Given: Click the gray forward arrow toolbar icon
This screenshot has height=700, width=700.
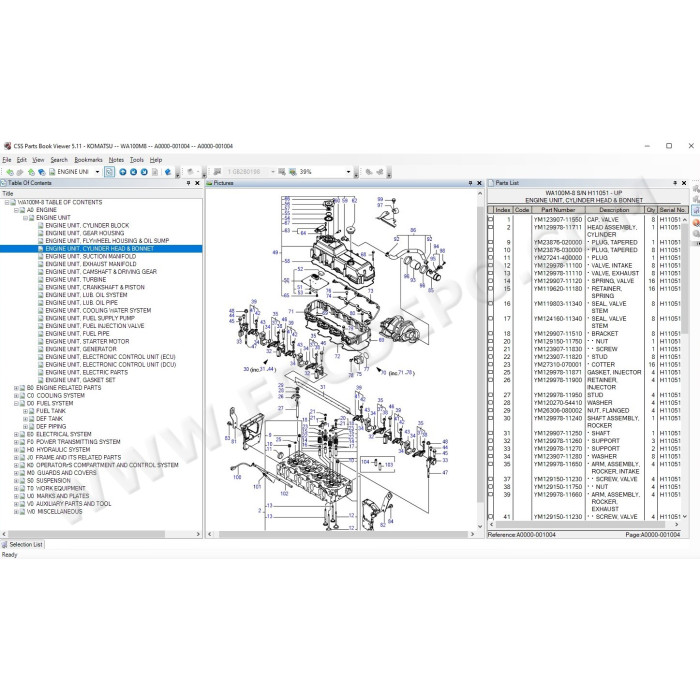Looking at the screenshot, I should point(20,172).
